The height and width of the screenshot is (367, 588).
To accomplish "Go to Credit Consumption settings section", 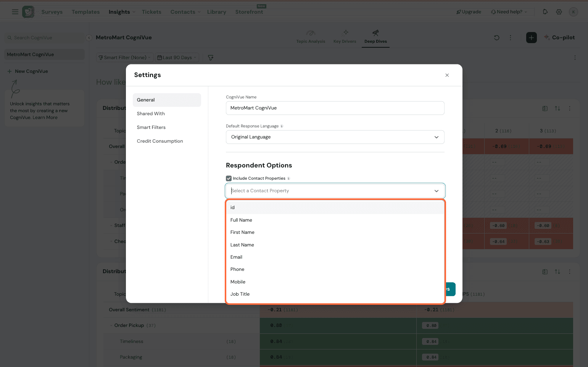I will tap(160, 141).
